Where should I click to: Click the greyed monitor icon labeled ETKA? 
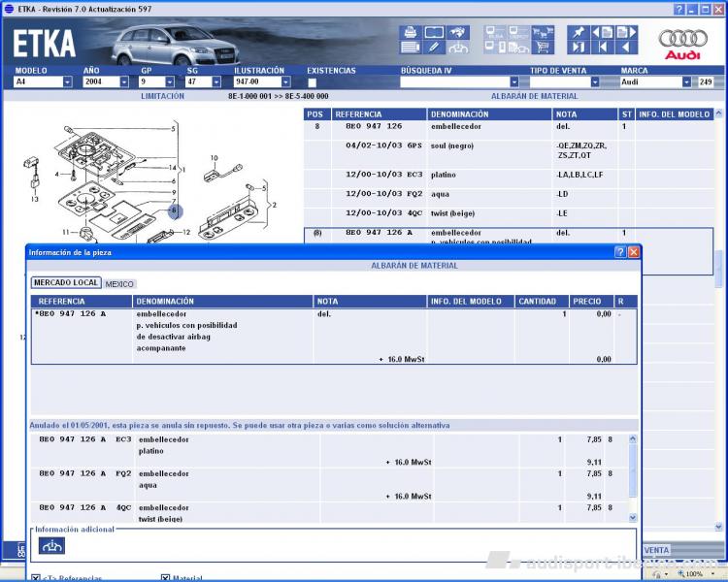495,32
